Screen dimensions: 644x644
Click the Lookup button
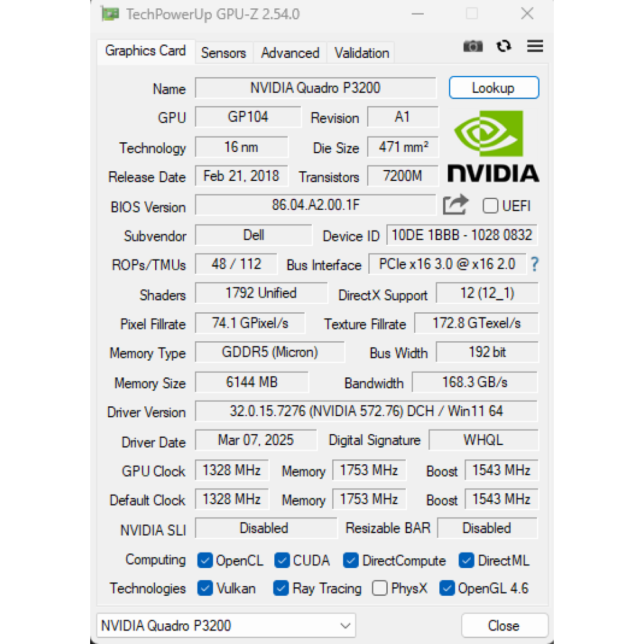(494, 88)
